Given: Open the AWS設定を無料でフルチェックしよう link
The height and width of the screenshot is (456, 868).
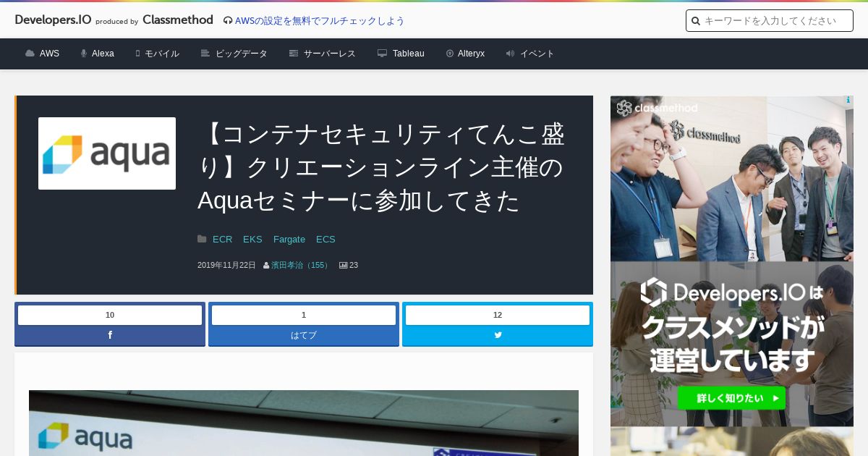Looking at the screenshot, I should [320, 21].
